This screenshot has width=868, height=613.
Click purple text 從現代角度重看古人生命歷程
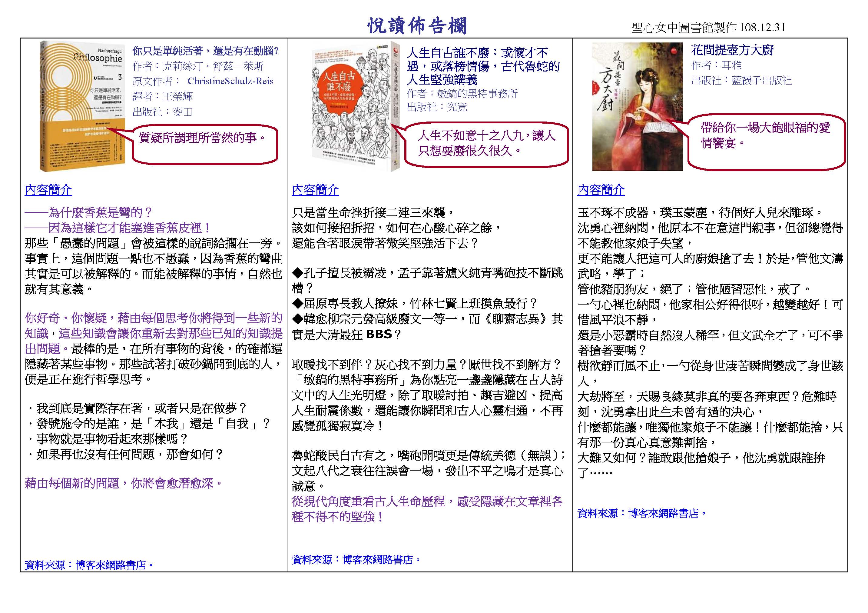[428, 509]
